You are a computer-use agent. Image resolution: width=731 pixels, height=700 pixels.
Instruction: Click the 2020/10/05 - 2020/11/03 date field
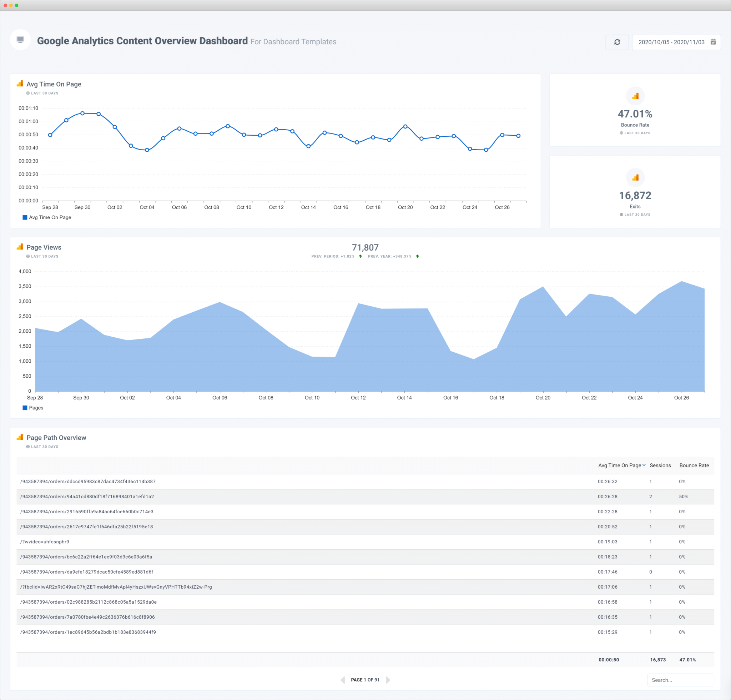[671, 42]
